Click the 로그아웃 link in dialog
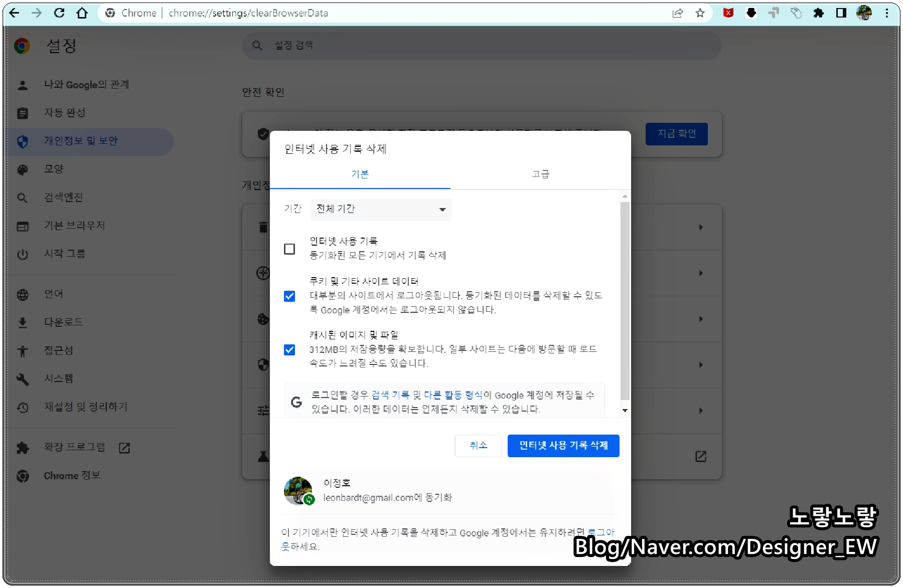903x588 pixels. click(600, 532)
